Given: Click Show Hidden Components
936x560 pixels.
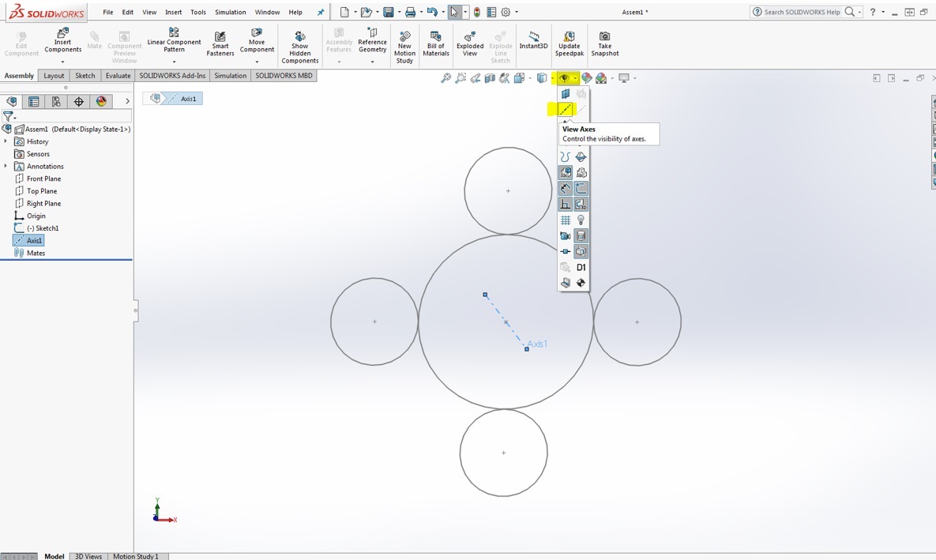Looking at the screenshot, I should 299,47.
